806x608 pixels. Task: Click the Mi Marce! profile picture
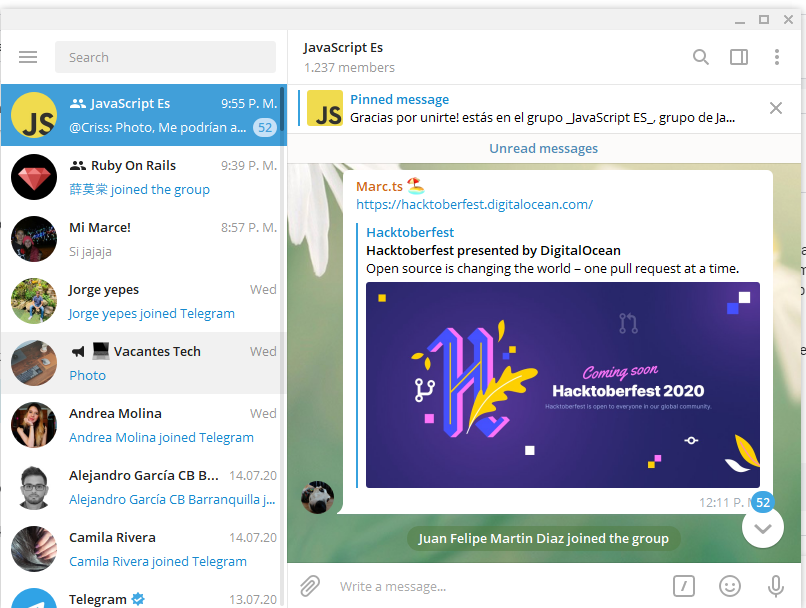click(x=34, y=239)
